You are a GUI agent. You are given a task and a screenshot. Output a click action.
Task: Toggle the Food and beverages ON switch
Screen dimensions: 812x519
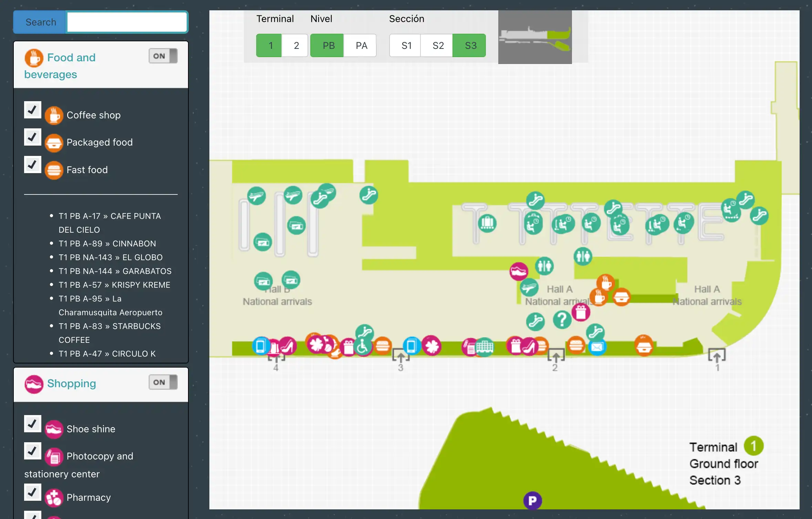click(x=163, y=56)
